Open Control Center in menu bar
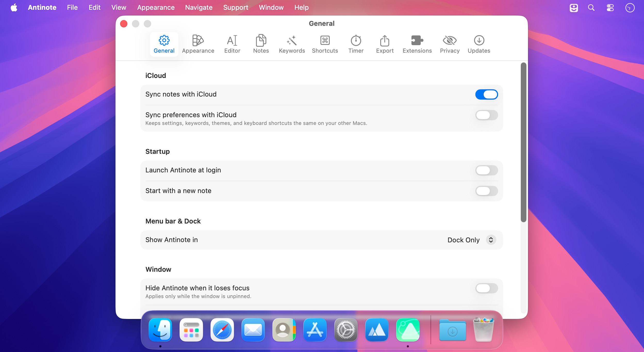This screenshot has width=644, height=352. pos(610,8)
